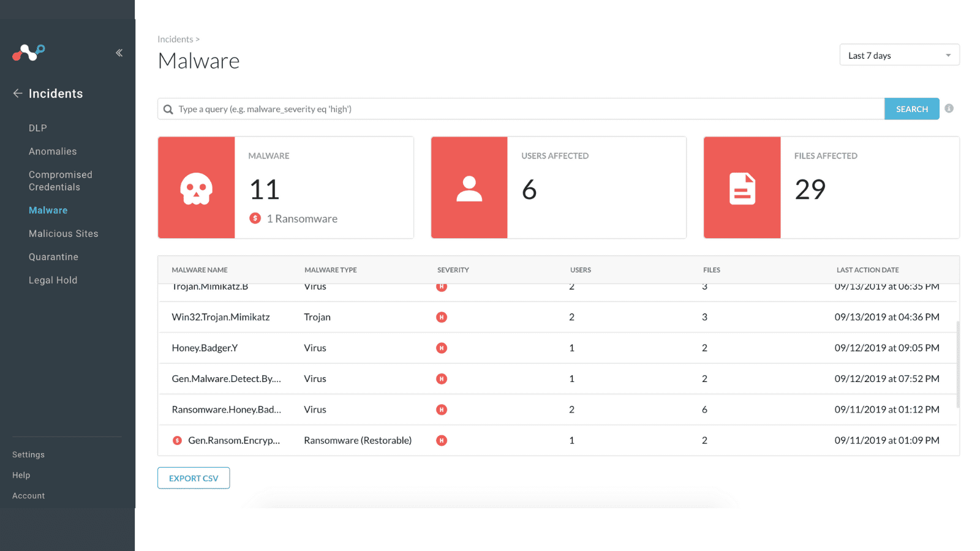Collapse the sidebar with double chevron icon

click(119, 53)
